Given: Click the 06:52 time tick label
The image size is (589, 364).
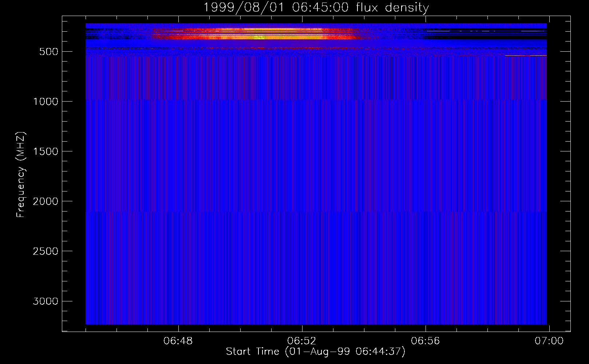Looking at the screenshot, I should (302, 341).
